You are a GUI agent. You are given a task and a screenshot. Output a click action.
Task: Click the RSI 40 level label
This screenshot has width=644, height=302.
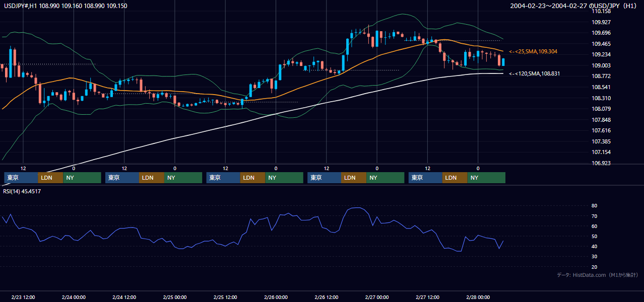pos(594,246)
